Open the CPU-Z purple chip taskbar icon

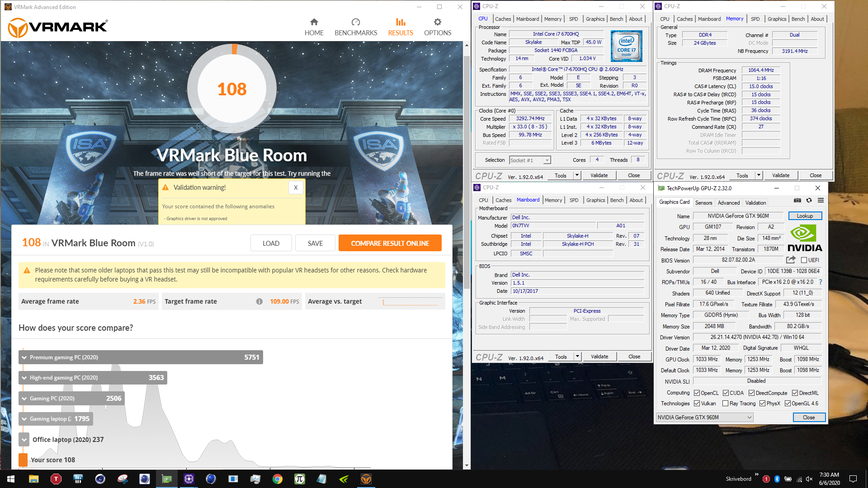(x=189, y=479)
